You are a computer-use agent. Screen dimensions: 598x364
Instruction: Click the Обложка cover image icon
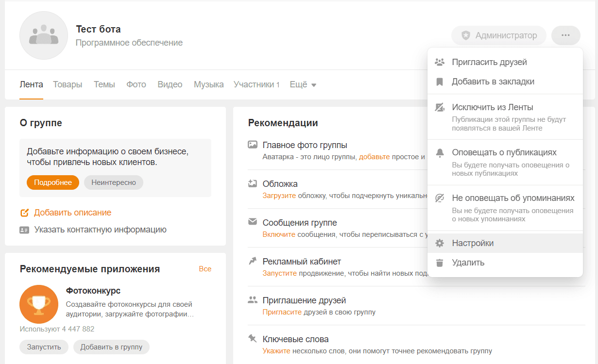(252, 183)
